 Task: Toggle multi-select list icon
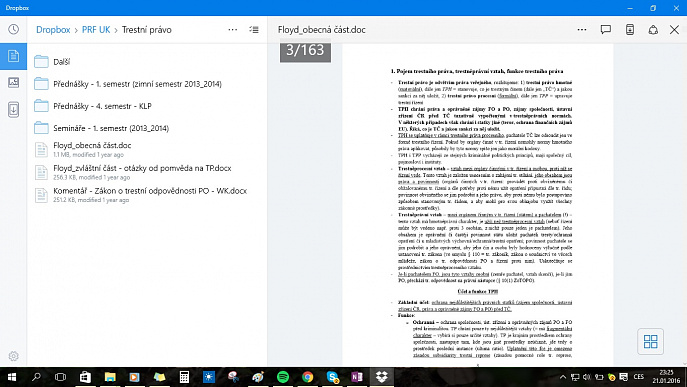pos(254,30)
